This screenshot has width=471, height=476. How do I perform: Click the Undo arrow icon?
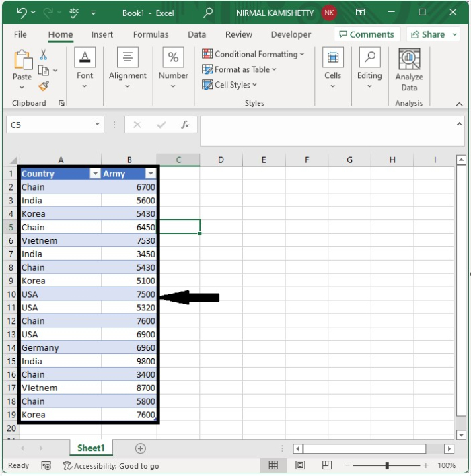pos(22,13)
